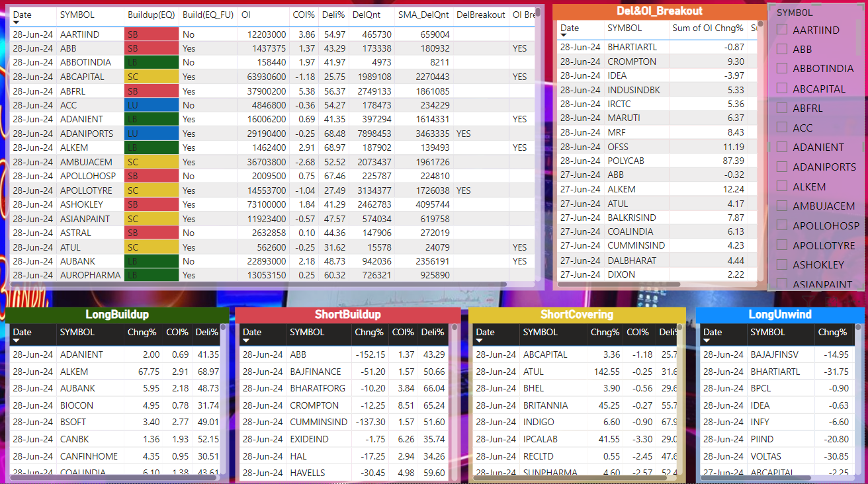868x484 pixels.
Task: Click yellow SC cell in ABCAPITAL row
Action: click(152, 77)
